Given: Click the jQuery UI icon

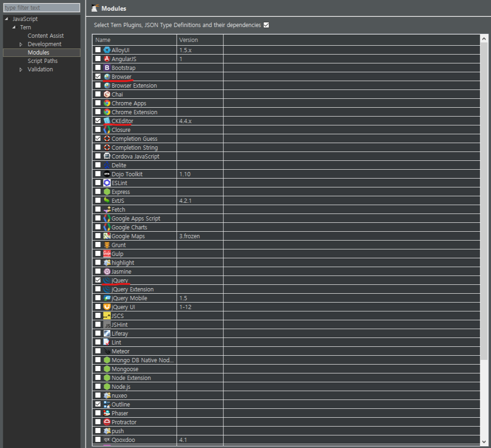Looking at the screenshot, I should tap(107, 307).
